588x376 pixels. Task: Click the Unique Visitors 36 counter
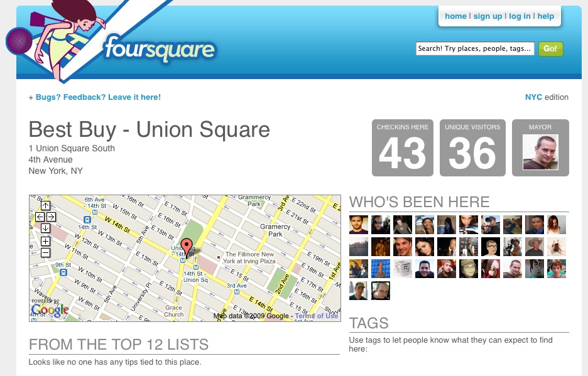click(x=472, y=148)
